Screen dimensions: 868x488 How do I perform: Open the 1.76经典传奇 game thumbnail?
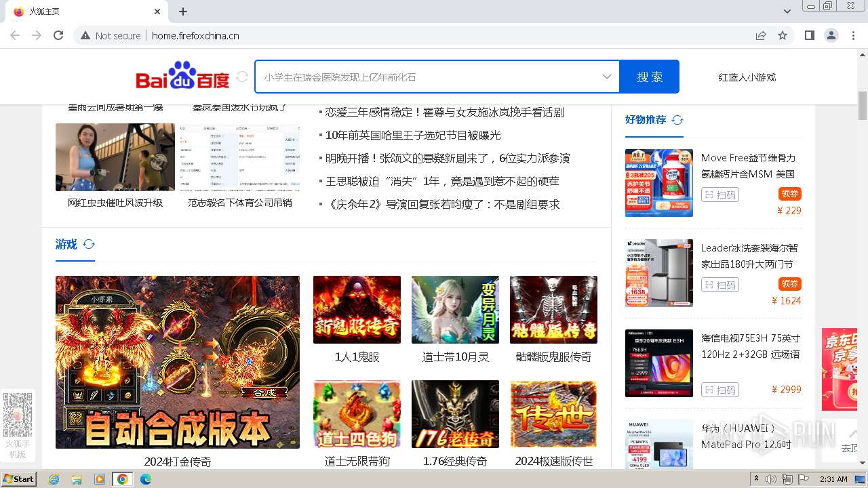455,414
